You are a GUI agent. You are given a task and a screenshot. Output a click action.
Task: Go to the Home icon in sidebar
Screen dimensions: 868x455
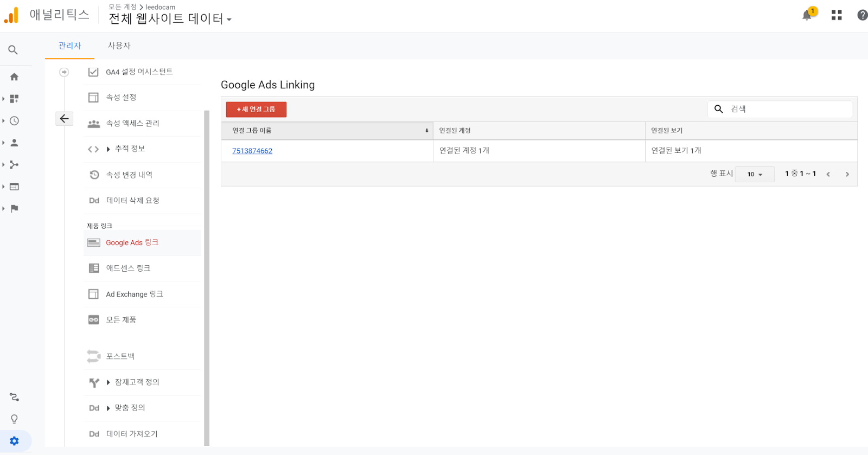14,77
